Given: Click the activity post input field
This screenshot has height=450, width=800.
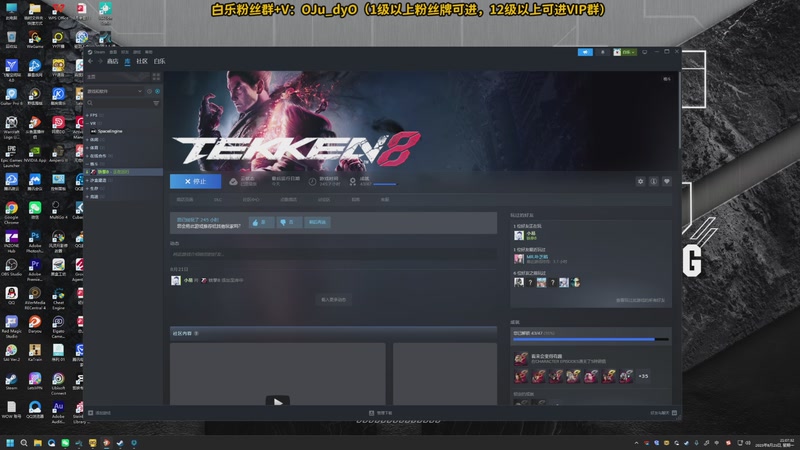Looking at the screenshot, I should (x=333, y=254).
